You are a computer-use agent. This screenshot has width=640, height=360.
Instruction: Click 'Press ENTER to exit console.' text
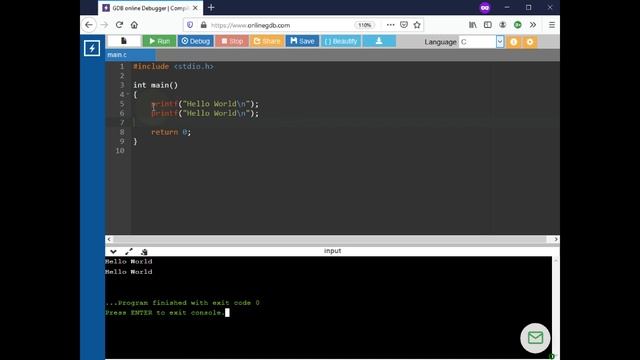point(165,313)
